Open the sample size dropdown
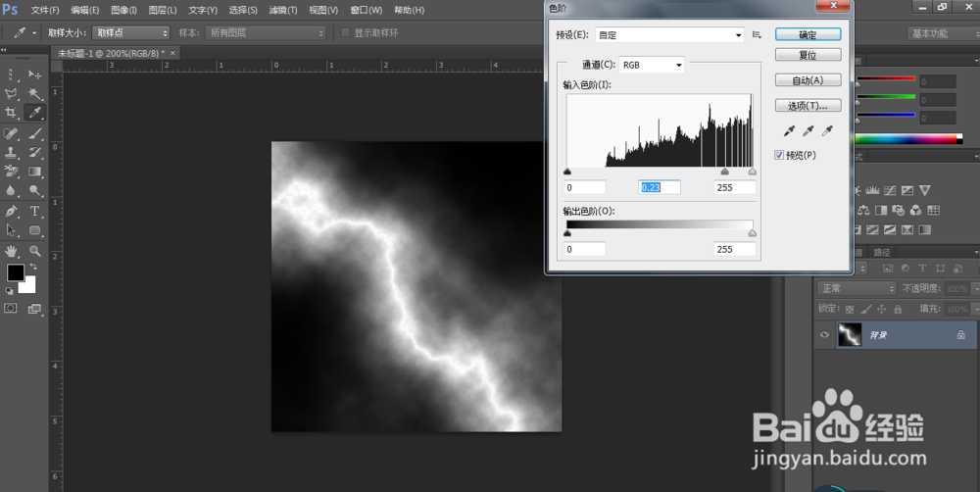Screen dimensions: 980x492 click(x=130, y=33)
